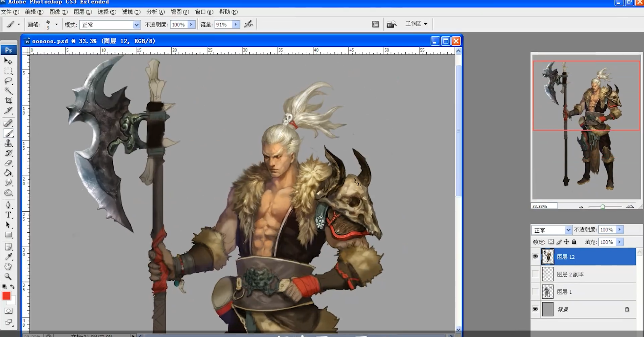Select the Slice tool
The height and width of the screenshot is (337, 644).
click(8, 111)
